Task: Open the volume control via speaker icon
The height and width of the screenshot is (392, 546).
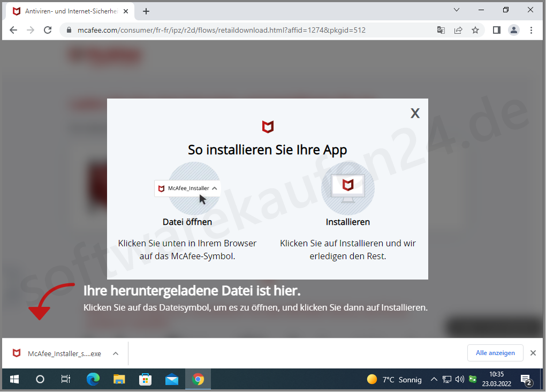Action: [x=459, y=379]
